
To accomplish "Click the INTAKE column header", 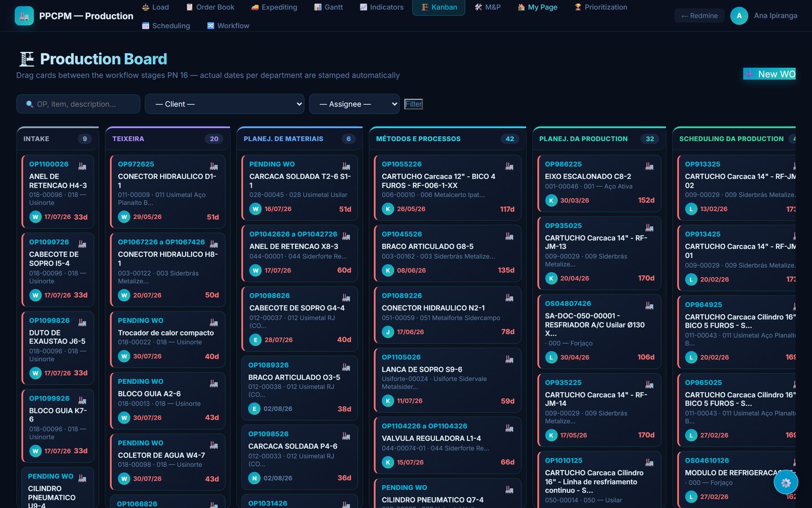I will [36, 139].
